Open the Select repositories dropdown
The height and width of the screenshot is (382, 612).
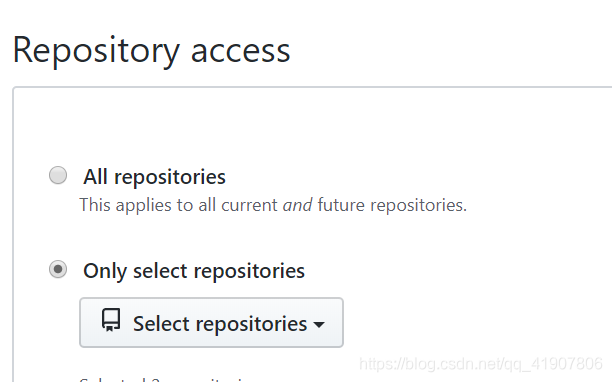[211, 323]
